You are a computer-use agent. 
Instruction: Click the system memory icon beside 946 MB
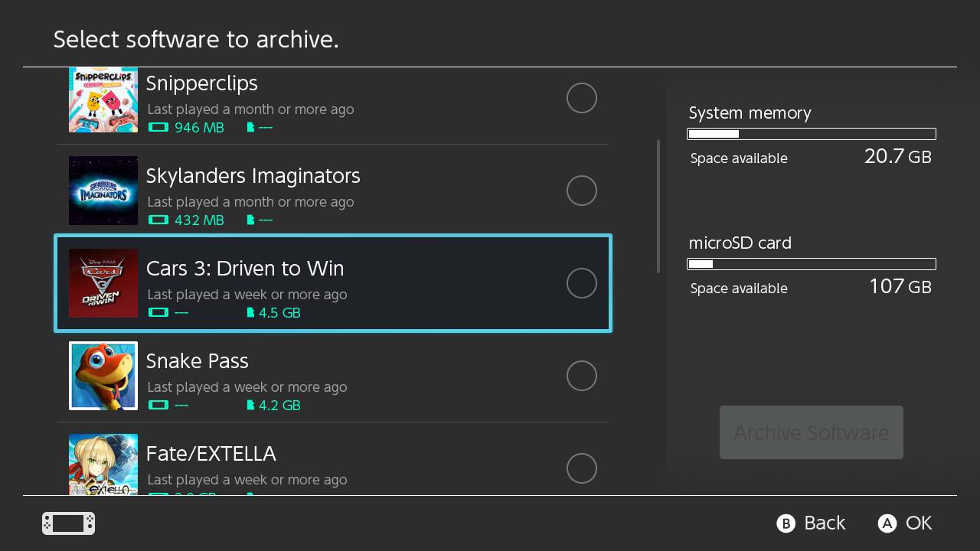[x=158, y=127]
